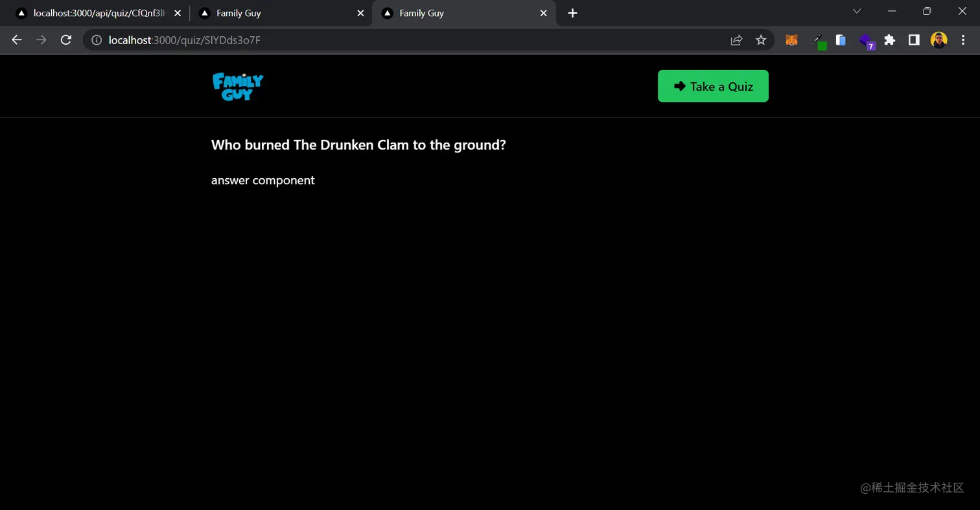Click the browser forward arrow
This screenshot has width=980, height=510.
coord(41,40)
